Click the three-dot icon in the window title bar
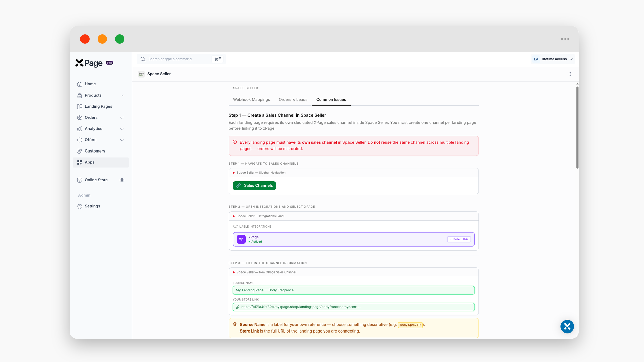 coord(565,39)
